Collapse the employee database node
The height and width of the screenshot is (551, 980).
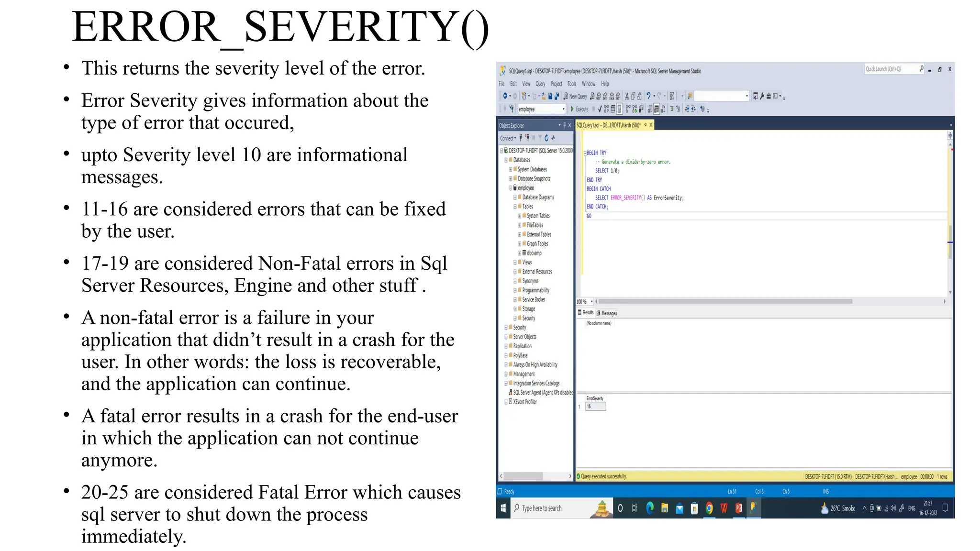[510, 188]
